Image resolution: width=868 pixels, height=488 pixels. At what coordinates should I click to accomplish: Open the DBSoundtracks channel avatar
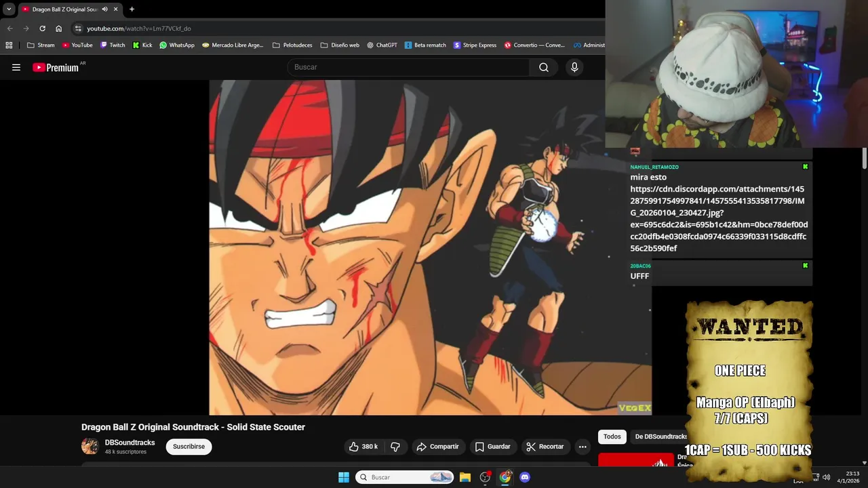[90, 446]
